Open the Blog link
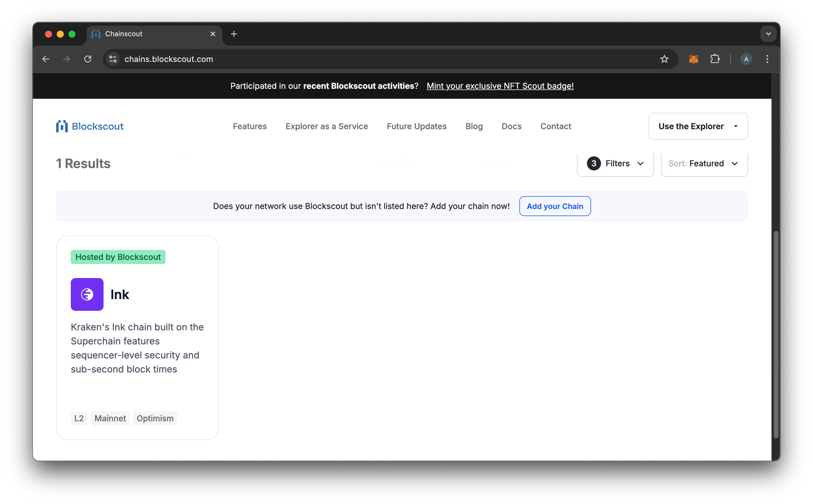The height and width of the screenshot is (504, 813). [x=474, y=126]
